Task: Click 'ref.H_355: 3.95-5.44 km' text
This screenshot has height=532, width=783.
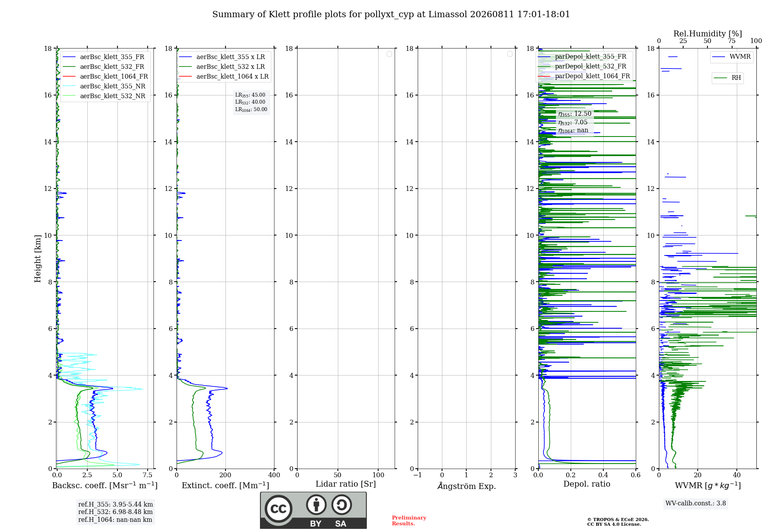Action: (115, 505)
